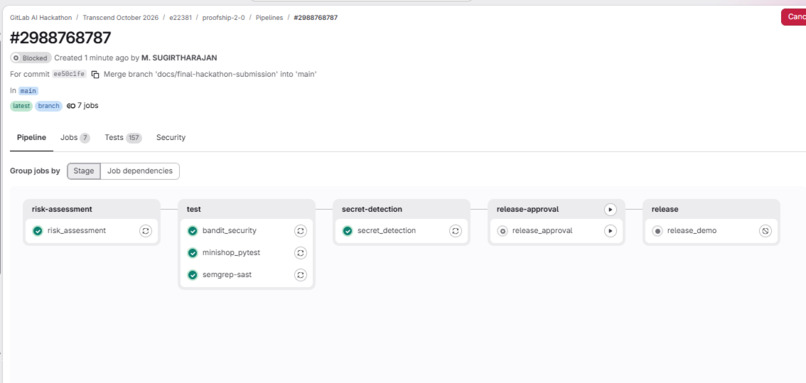Click the secret_detection passed status icon
This screenshot has width=806, height=383.
coord(347,231)
